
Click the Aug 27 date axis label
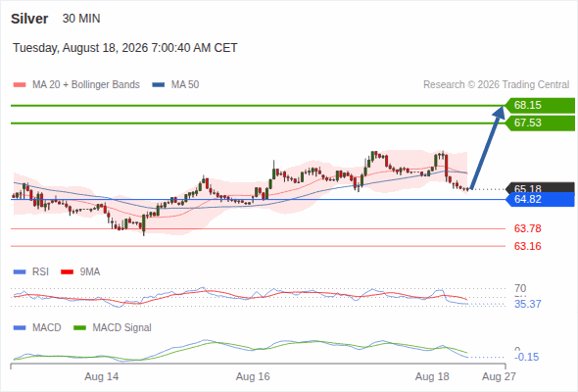pos(499,376)
